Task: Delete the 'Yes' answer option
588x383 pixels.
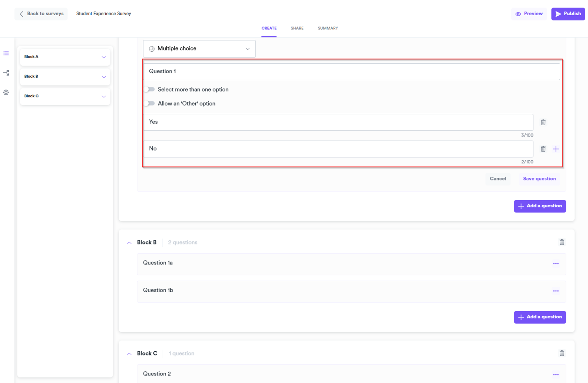Action: [x=543, y=122]
